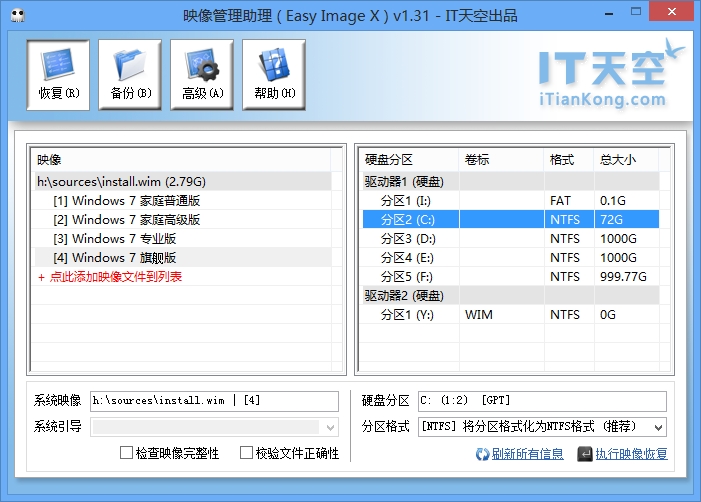Select [3] Windows 7 专业版

tap(182, 239)
